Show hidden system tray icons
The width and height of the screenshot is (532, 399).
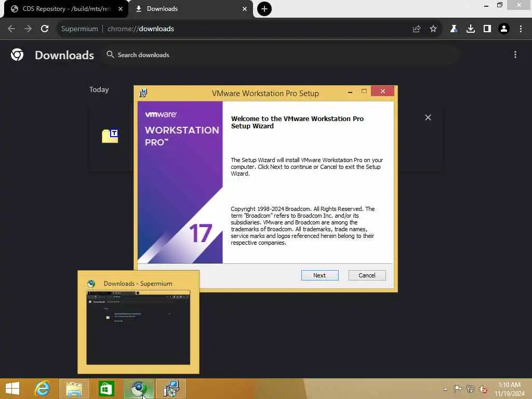[445, 389]
